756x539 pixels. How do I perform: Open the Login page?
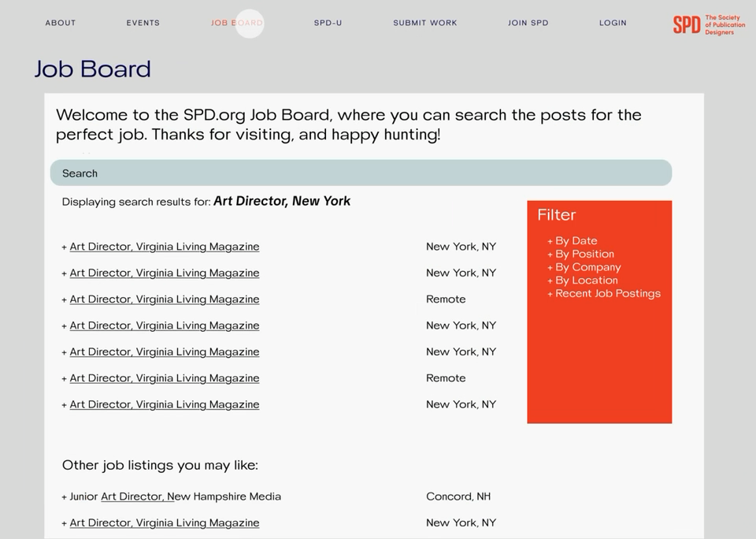613,23
